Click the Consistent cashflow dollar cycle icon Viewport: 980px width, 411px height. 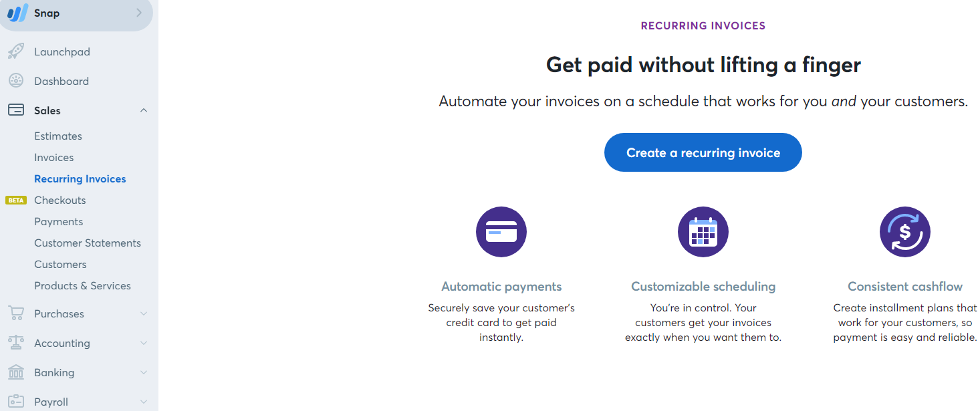tap(904, 232)
